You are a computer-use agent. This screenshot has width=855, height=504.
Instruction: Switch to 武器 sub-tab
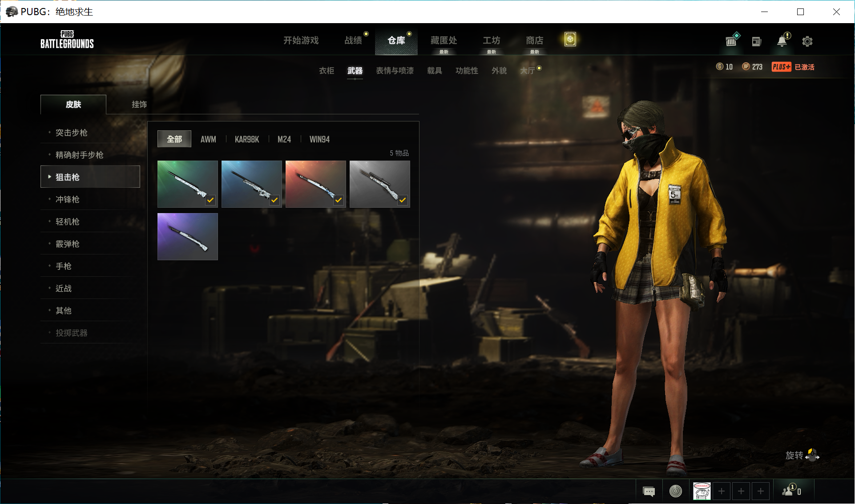(355, 71)
